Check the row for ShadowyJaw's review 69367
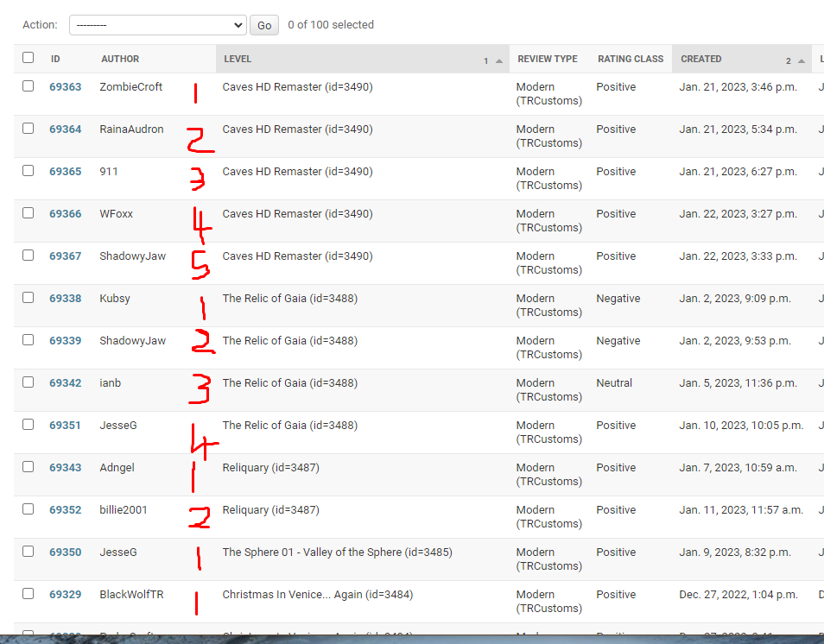This screenshot has width=824, height=644. tap(27, 256)
